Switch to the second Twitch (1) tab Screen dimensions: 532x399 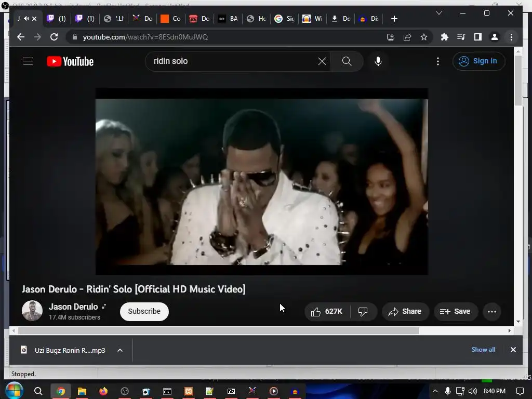click(x=85, y=19)
